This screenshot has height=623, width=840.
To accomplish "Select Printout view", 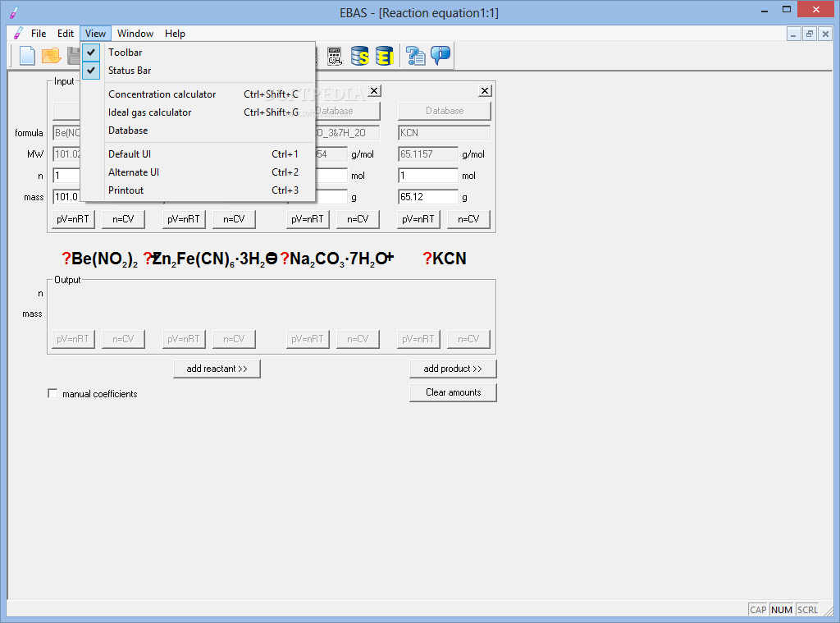I will point(199,190).
